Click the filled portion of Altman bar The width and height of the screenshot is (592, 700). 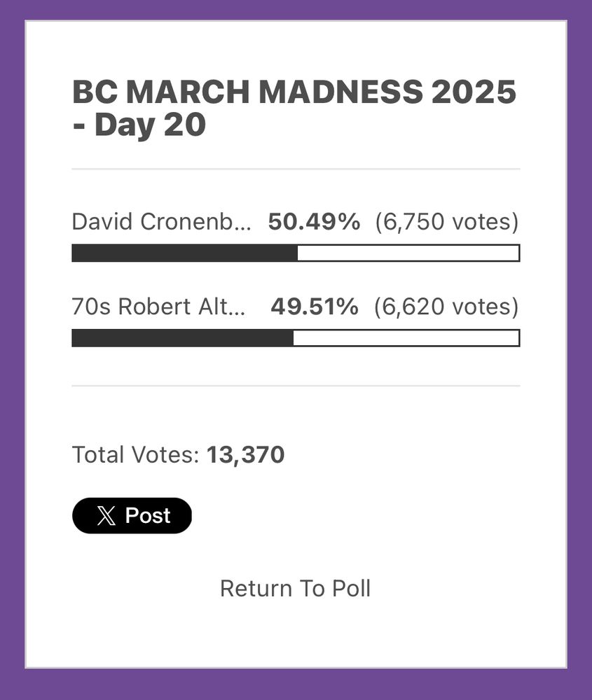click(x=183, y=338)
